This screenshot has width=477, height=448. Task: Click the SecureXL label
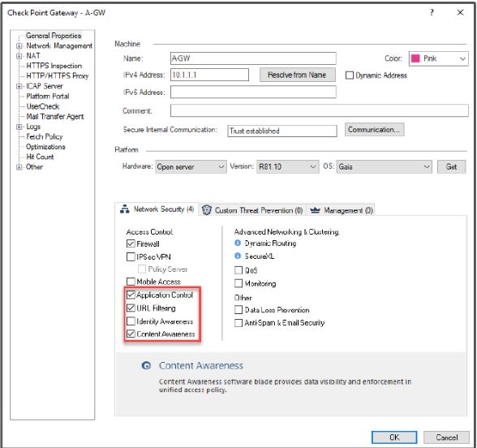pyautogui.click(x=260, y=256)
